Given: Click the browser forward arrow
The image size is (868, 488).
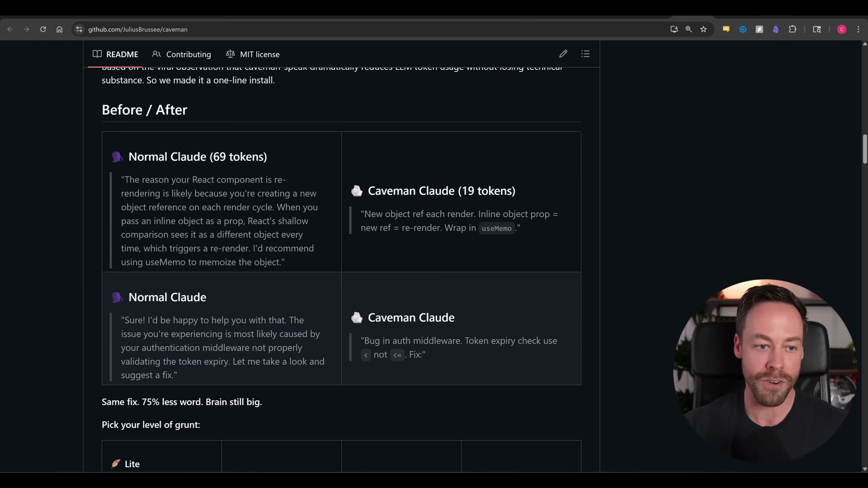Looking at the screenshot, I should click(x=26, y=29).
